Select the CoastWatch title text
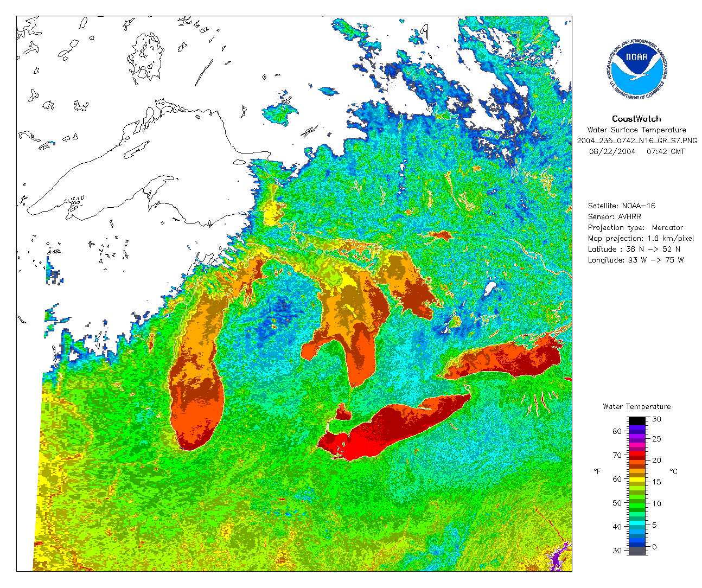Screen dimensions: 702x588 click(636, 119)
